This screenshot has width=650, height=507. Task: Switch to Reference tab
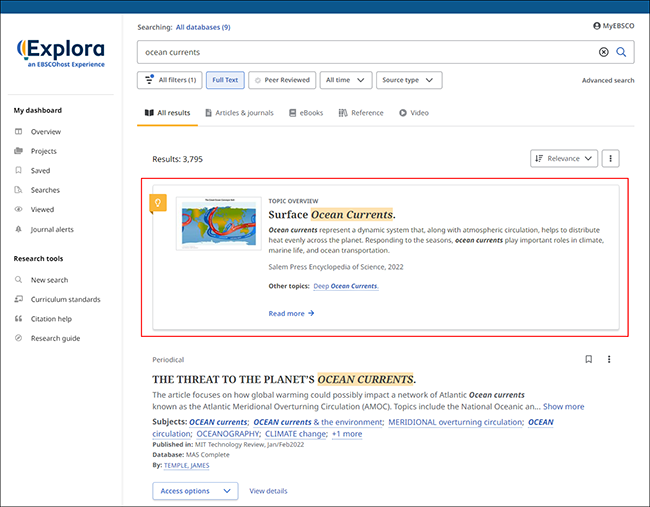click(361, 113)
